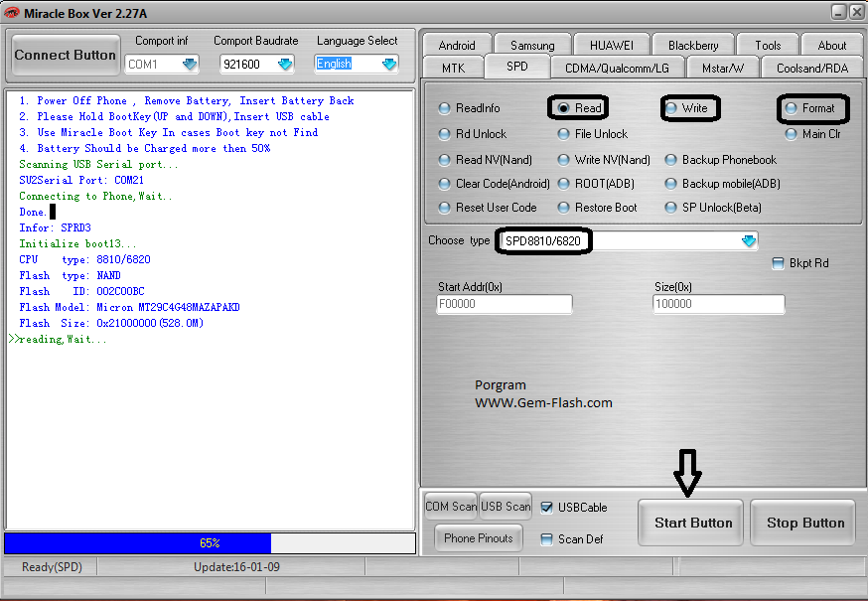Select the SPD tab
Screen dimensions: 868x601
point(517,67)
